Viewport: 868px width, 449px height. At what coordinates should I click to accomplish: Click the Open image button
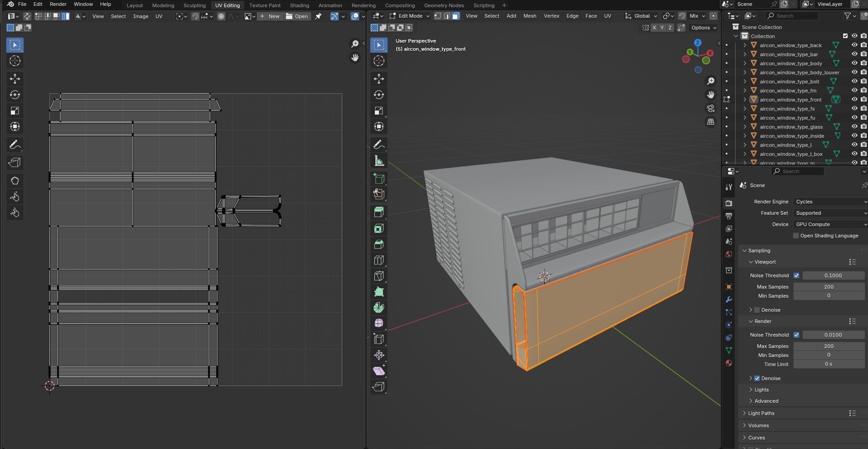pos(297,16)
